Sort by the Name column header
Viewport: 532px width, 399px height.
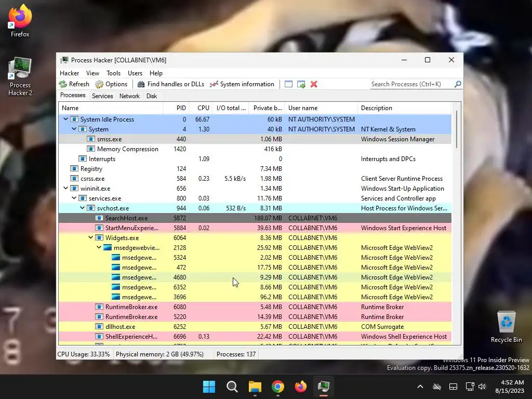(x=111, y=108)
